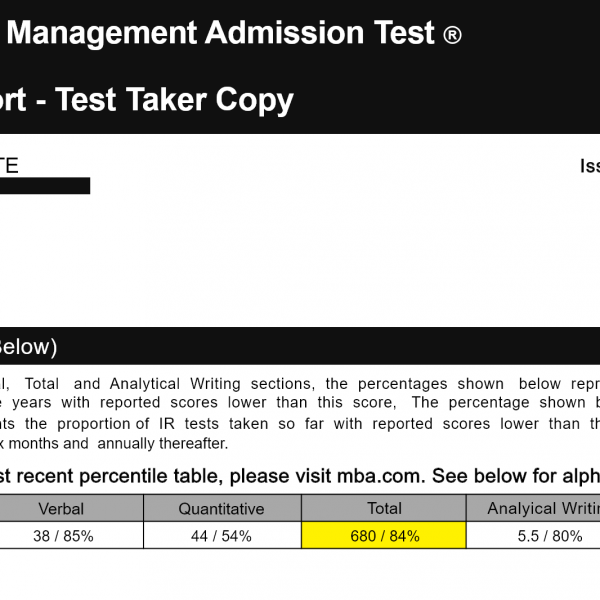Click the 'TE' text above redacted bar
Screen dimensions: 600x600
click(9, 166)
